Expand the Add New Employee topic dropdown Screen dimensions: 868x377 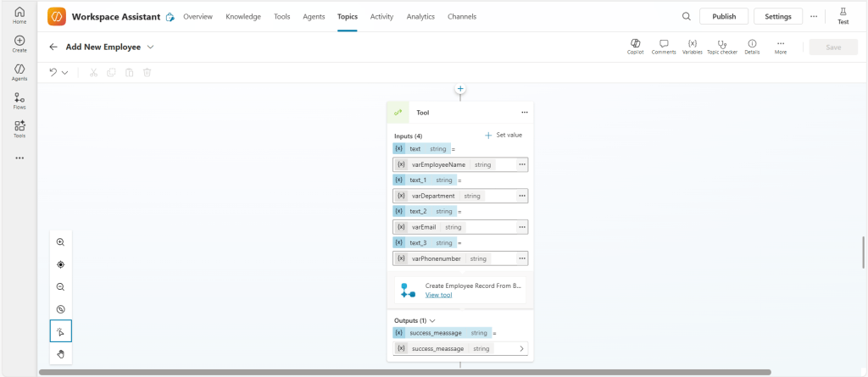151,47
